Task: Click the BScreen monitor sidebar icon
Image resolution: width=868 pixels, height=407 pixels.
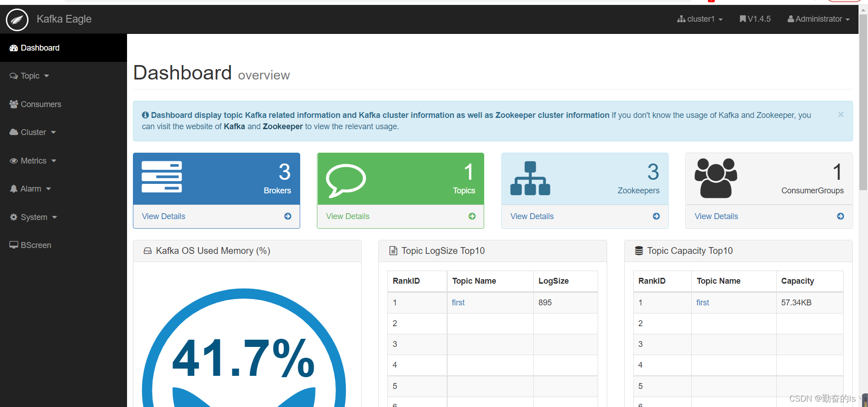Action: (14, 245)
